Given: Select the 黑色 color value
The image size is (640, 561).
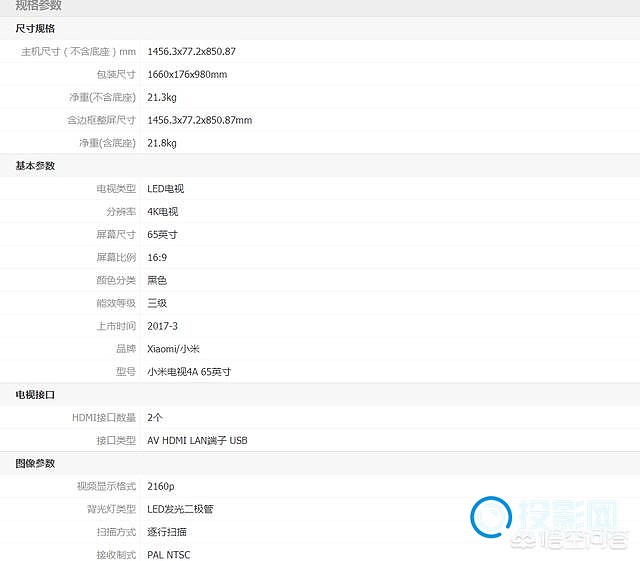Looking at the screenshot, I should tap(157, 280).
